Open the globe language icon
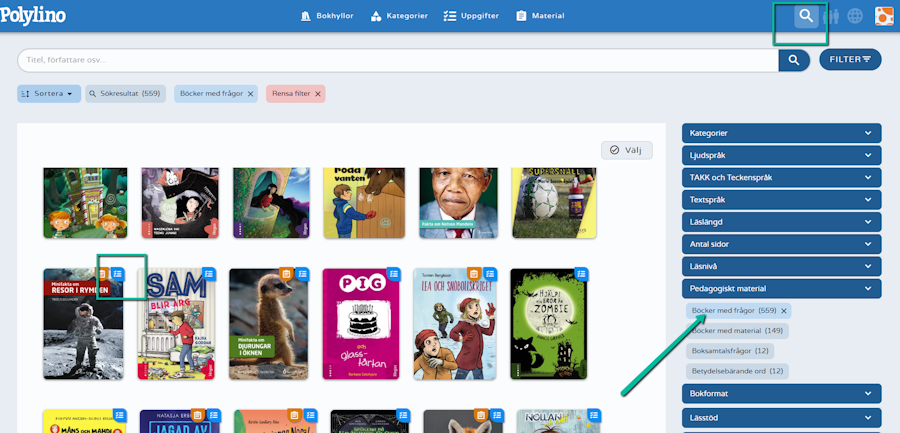 (855, 16)
